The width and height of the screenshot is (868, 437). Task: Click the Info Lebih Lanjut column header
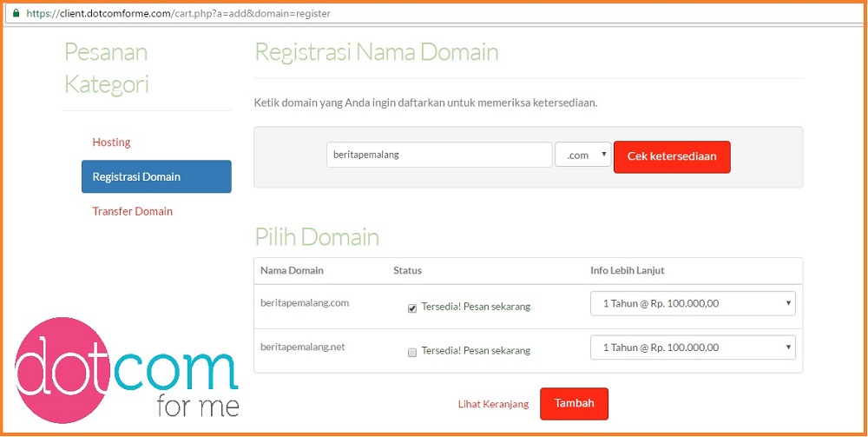point(628,270)
